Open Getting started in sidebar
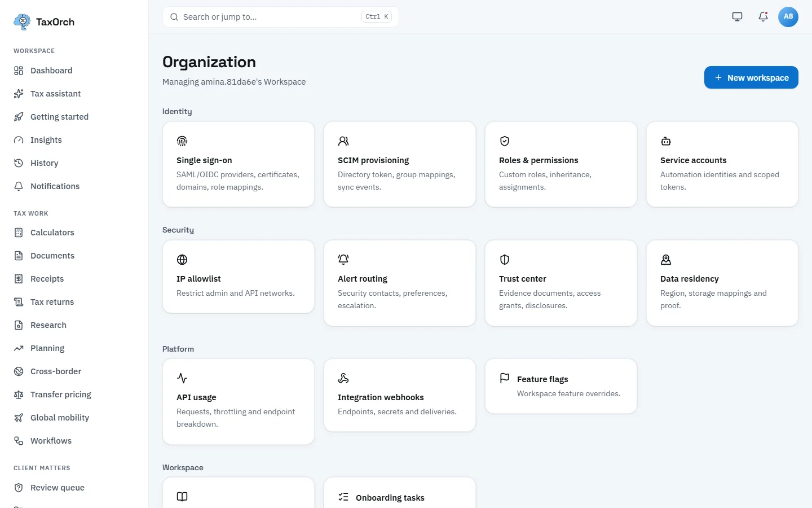Viewport: 812px width, 508px height. point(74,117)
